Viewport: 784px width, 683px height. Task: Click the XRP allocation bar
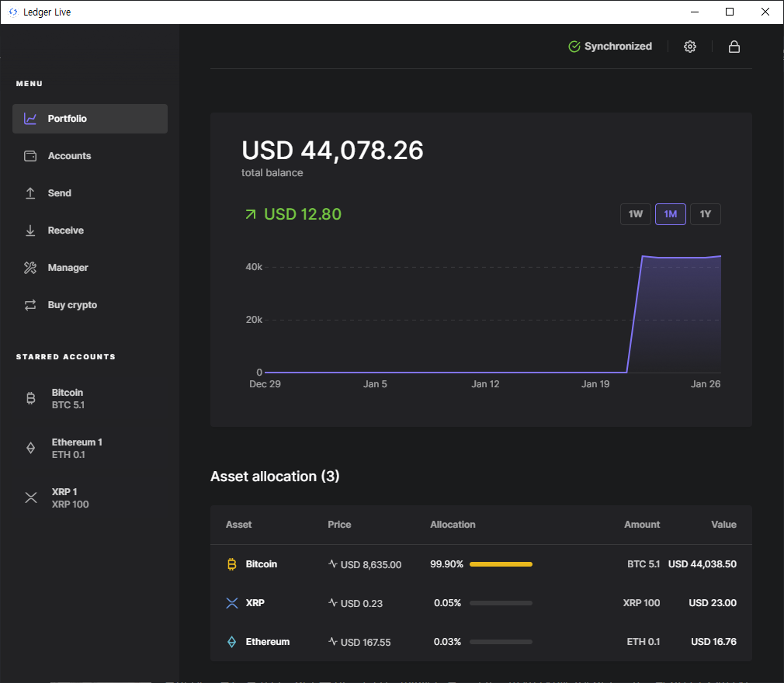pyautogui.click(x=501, y=603)
